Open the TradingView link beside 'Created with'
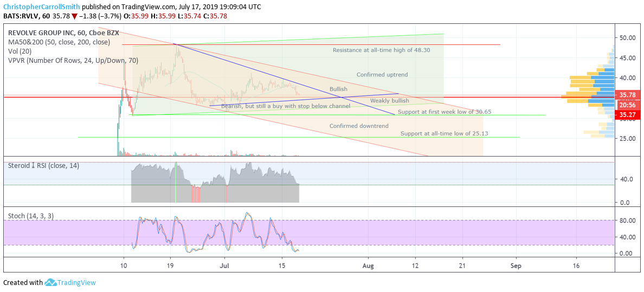The height and width of the screenshot is (292, 644). coord(76,283)
